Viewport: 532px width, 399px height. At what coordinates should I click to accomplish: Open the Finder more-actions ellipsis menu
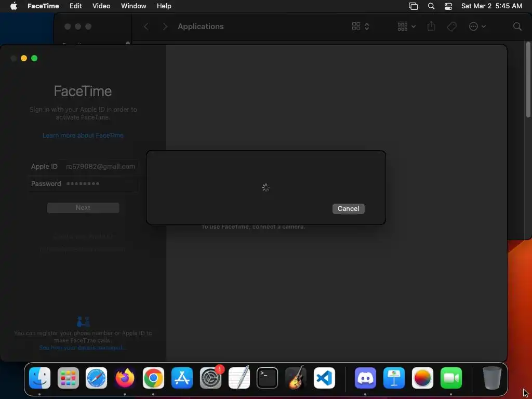tap(477, 26)
